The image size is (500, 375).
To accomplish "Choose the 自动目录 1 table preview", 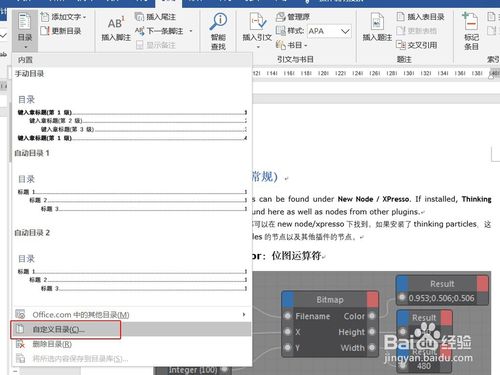I will pos(132,187).
